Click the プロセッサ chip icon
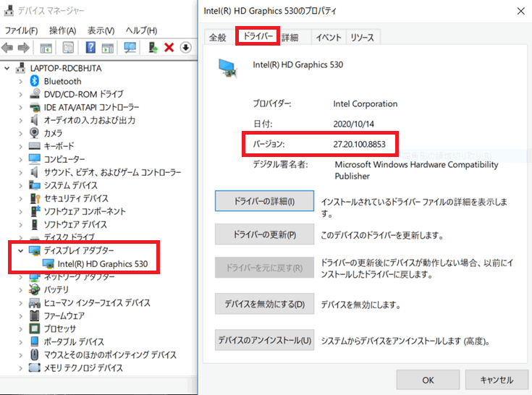The height and width of the screenshot is (395, 532). click(35, 328)
